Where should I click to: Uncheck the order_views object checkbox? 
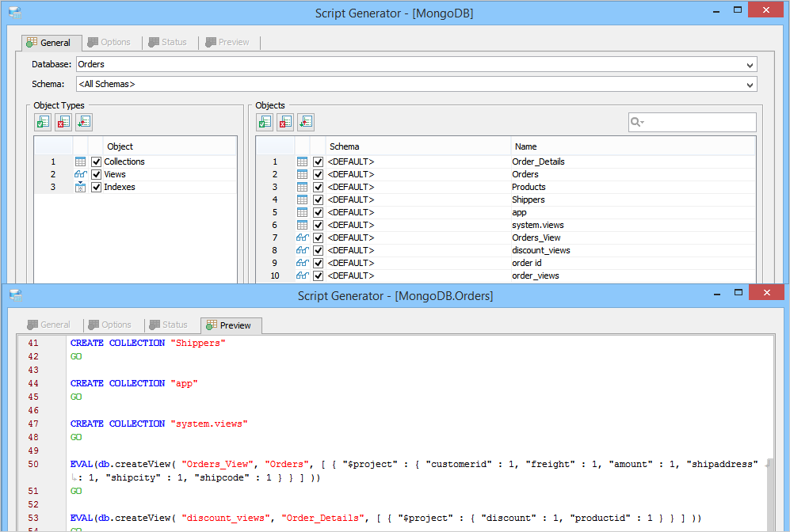318,275
